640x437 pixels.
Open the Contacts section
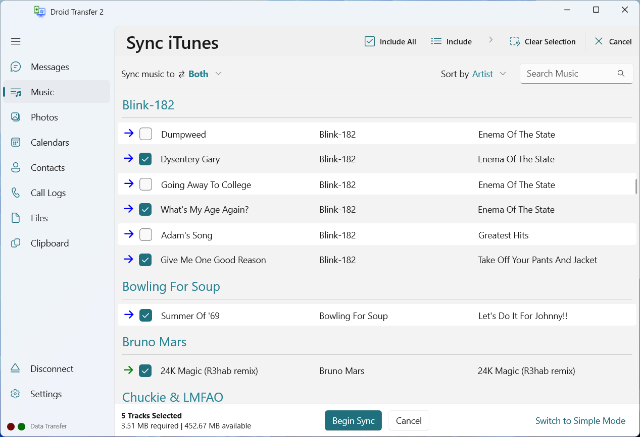[56, 168]
